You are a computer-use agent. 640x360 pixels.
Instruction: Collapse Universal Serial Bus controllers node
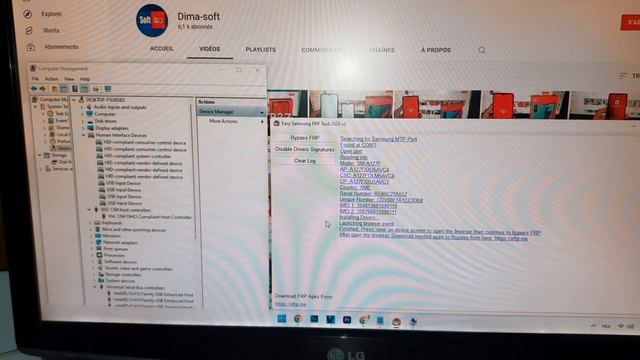pos(95,287)
